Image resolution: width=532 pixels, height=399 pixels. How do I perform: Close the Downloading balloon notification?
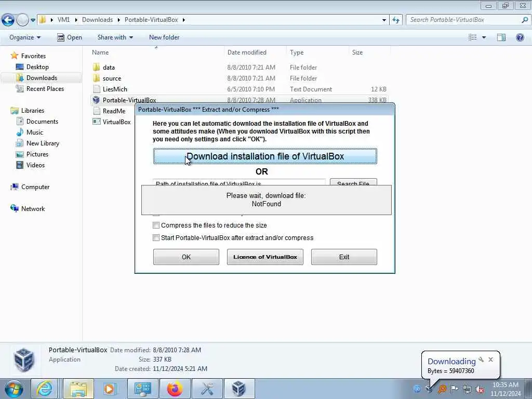coord(490,360)
